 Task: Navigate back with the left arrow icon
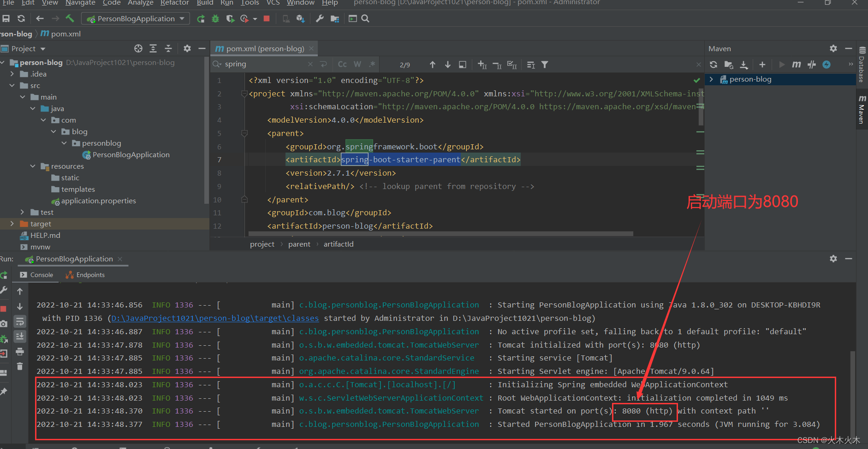40,18
